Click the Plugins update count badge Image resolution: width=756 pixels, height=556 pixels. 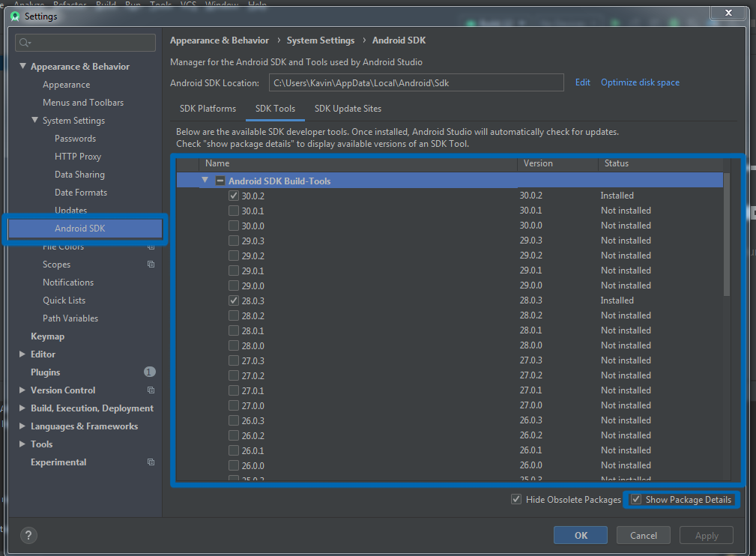(x=149, y=372)
